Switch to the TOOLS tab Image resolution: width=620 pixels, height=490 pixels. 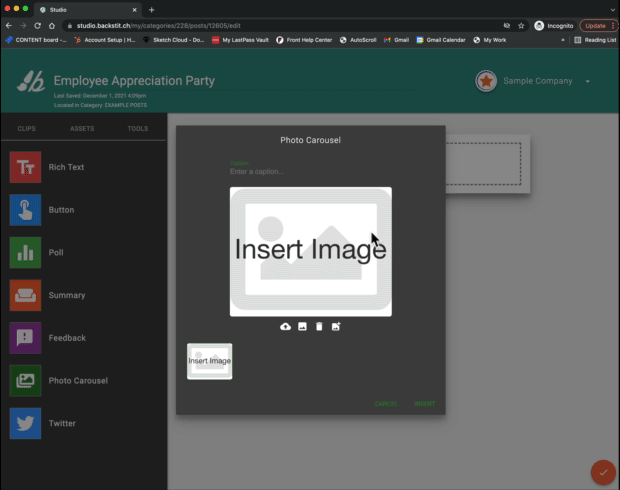[138, 129]
